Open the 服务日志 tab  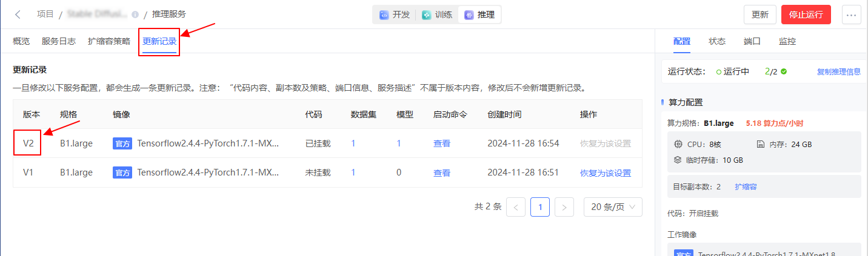(59, 41)
